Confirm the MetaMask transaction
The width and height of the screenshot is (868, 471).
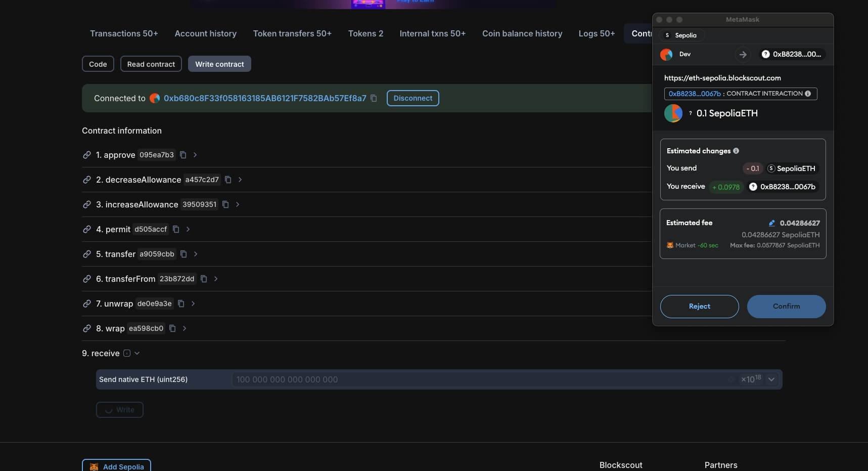pyautogui.click(x=786, y=307)
